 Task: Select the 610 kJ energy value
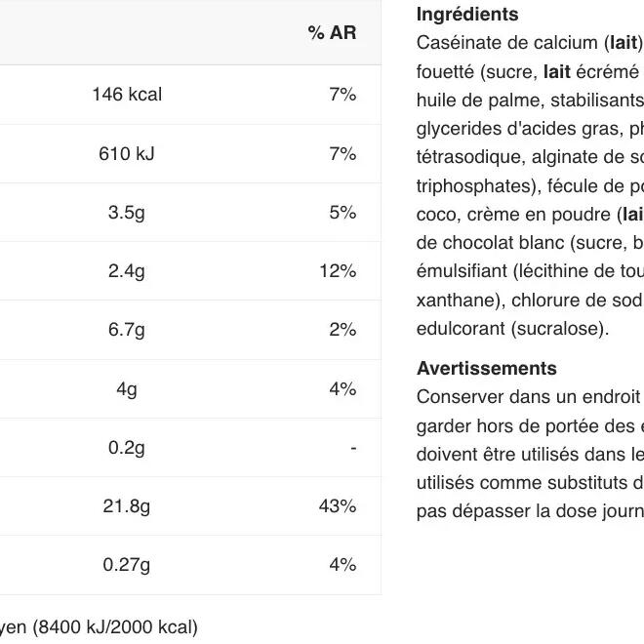coord(127,153)
